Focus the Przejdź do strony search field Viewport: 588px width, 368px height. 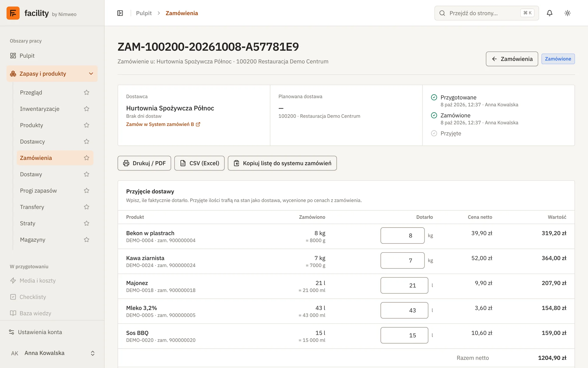tap(487, 13)
